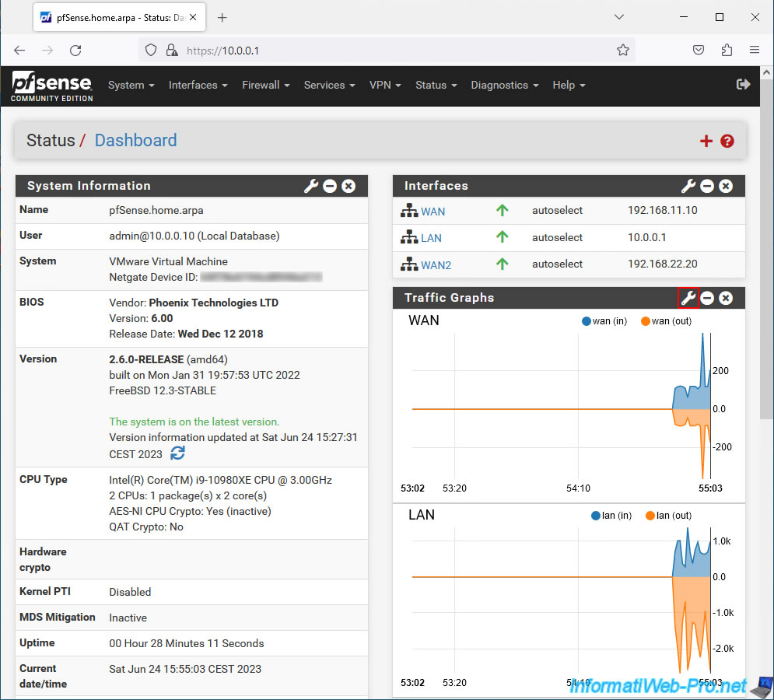This screenshot has height=700, width=774.
Task: Click the WAN up-status green arrow
Action: (502, 210)
